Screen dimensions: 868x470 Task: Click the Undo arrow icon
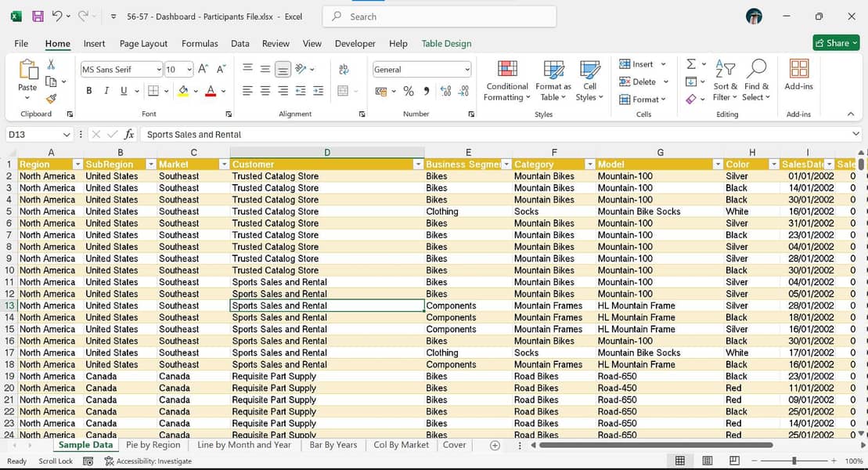tap(57, 16)
